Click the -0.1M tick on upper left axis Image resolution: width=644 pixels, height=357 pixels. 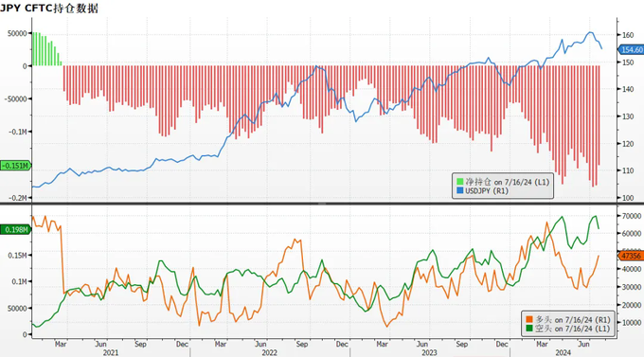tap(18, 132)
